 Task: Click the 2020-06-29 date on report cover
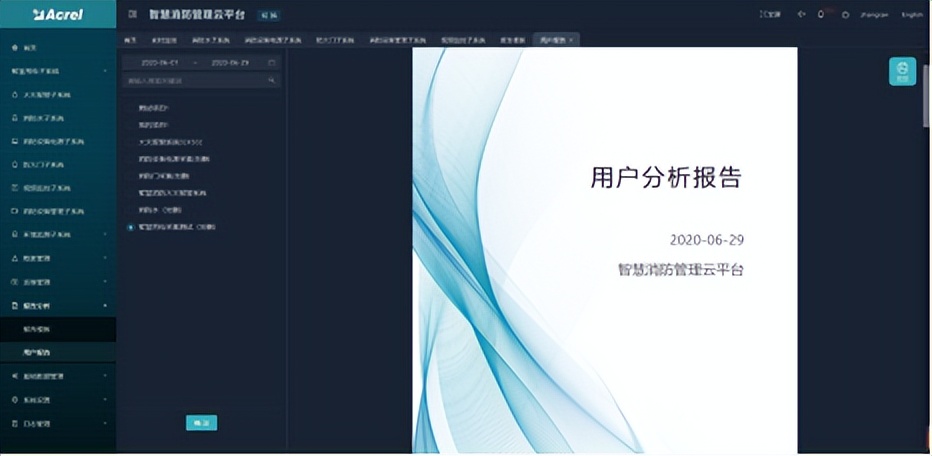click(x=707, y=240)
